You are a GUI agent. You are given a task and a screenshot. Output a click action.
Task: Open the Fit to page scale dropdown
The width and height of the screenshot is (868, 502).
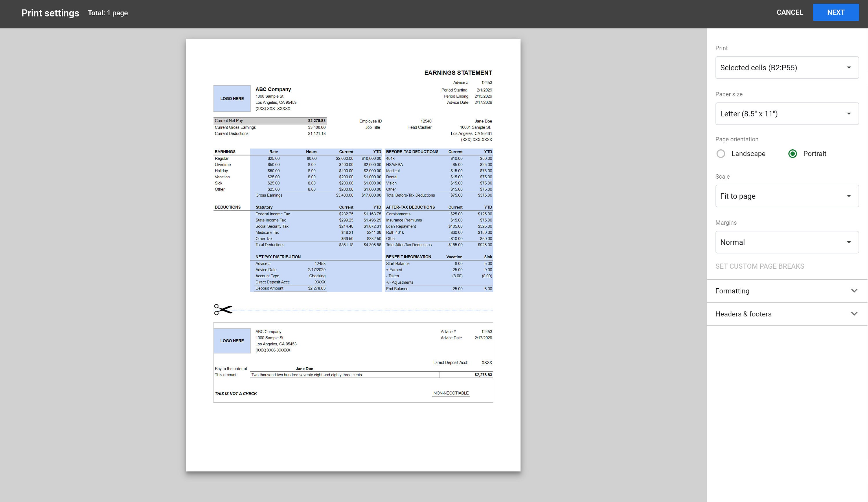[x=787, y=196]
